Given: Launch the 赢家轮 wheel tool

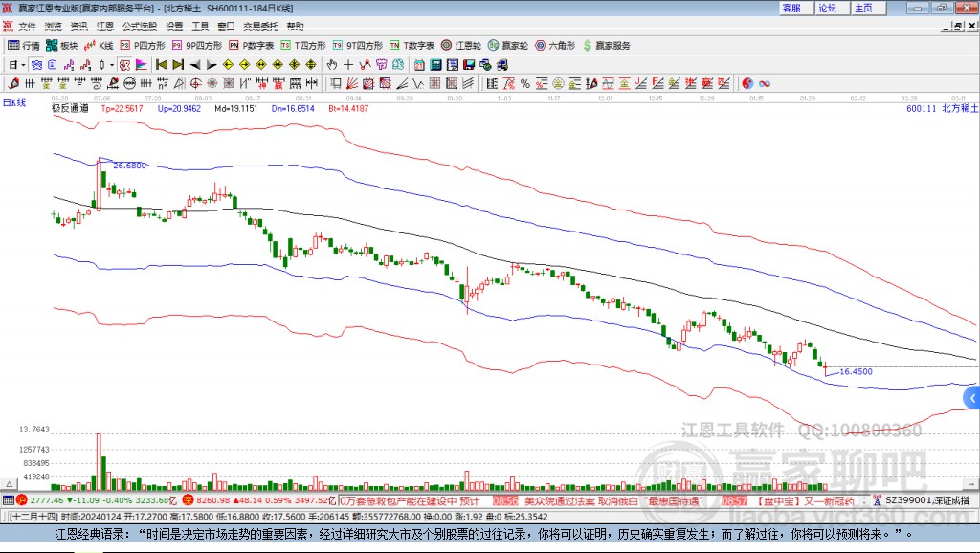Looking at the screenshot, I should [508, 46].
